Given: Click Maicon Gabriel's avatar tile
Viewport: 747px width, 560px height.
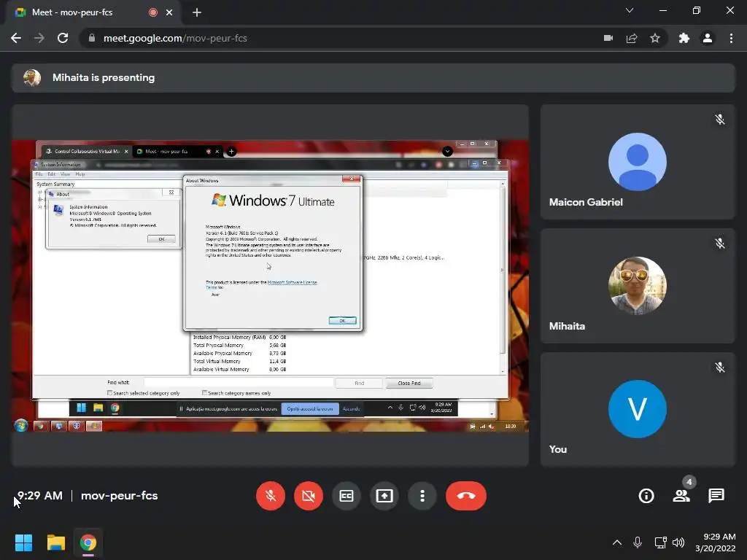Looking at the screenshot, I should 638,162.
